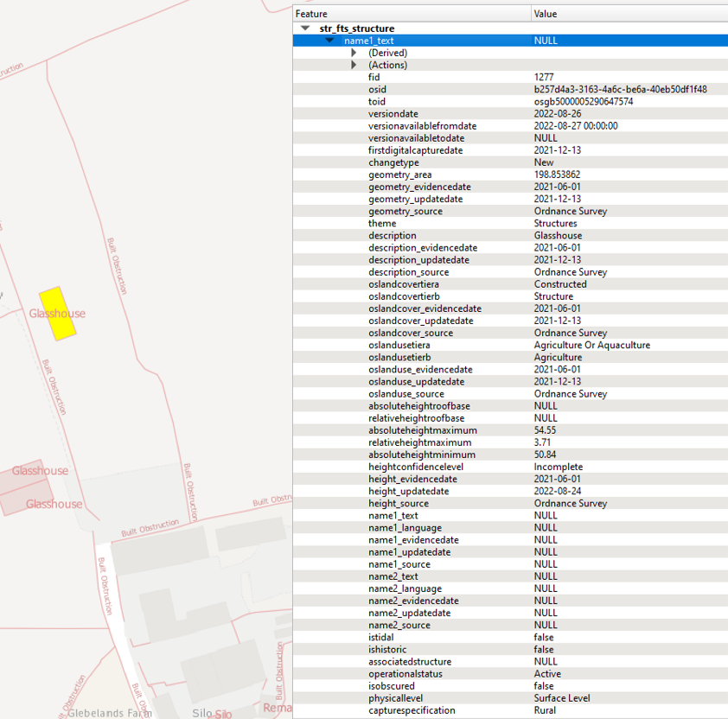Select the capturespecification row
The image size is (728, 719).
pos(412,710)
